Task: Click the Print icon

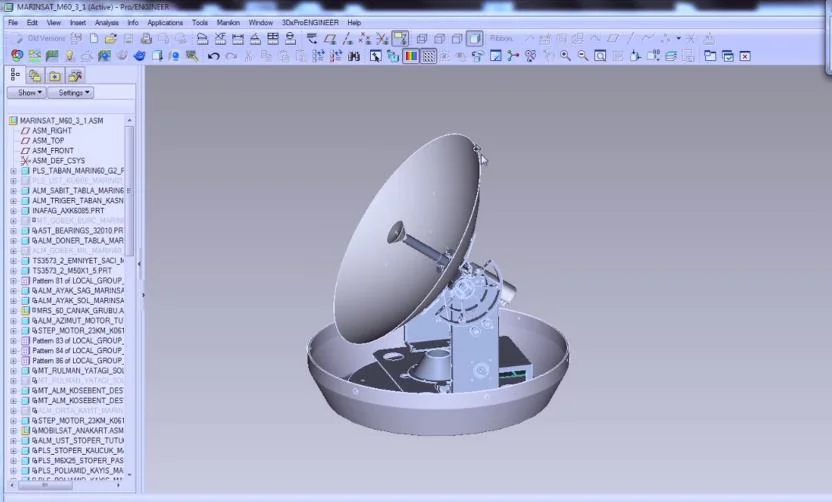Action: point(146,38)
